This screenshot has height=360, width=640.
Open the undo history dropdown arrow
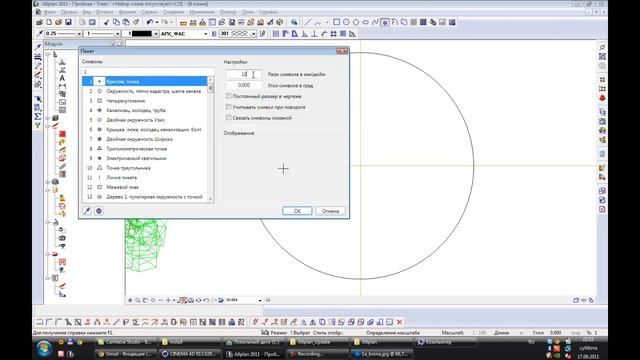click(x=157, y=22)
